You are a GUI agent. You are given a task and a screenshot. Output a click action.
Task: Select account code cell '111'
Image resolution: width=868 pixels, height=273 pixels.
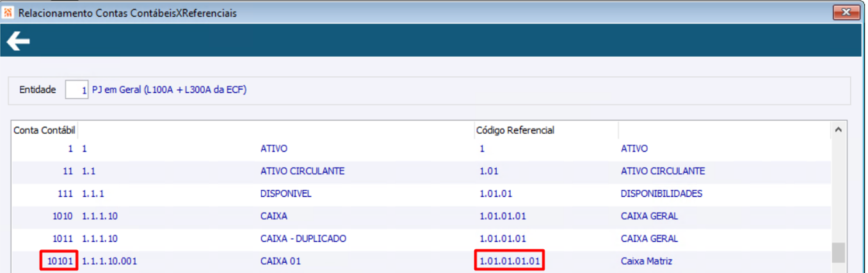(67, 193)
